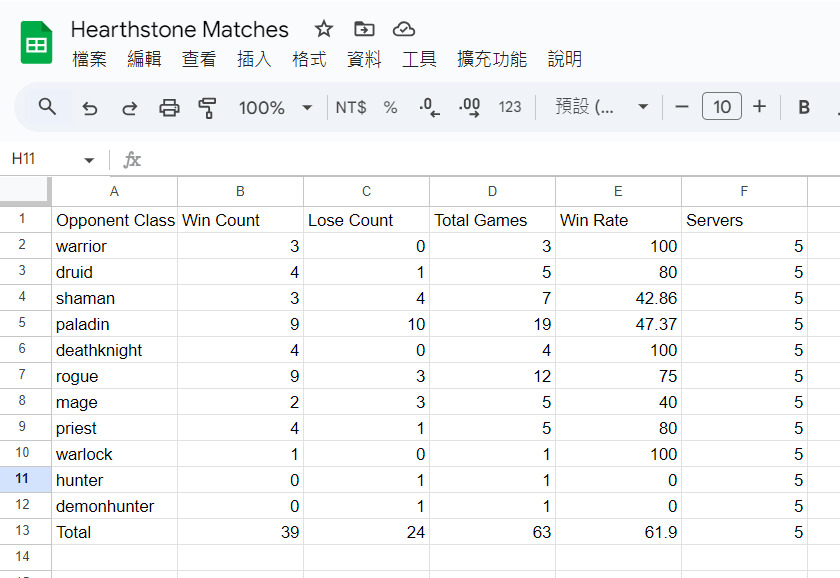This screenshot has width=840, height=578.
Task: Star the Hearthstone Matches document
Action: 324,29
